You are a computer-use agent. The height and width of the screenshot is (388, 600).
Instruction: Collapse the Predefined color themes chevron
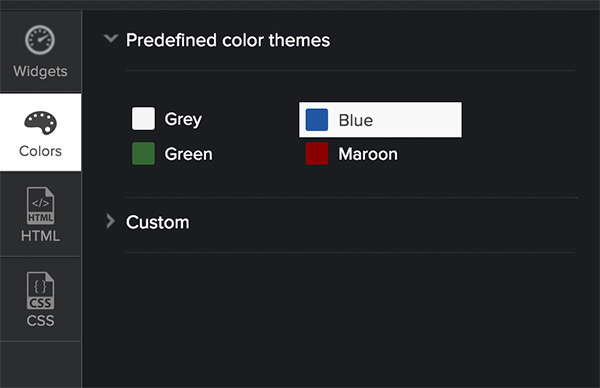click(111, 38)
